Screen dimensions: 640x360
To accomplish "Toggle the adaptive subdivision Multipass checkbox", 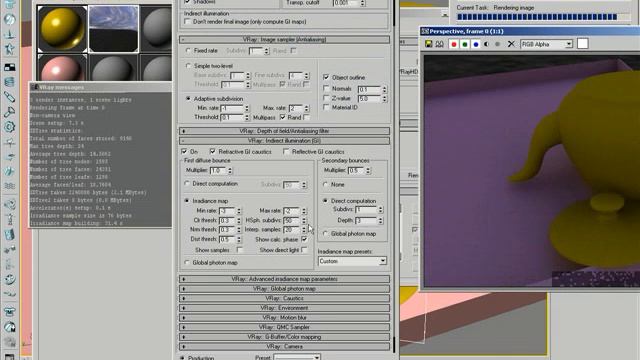I will click(282, 118).
